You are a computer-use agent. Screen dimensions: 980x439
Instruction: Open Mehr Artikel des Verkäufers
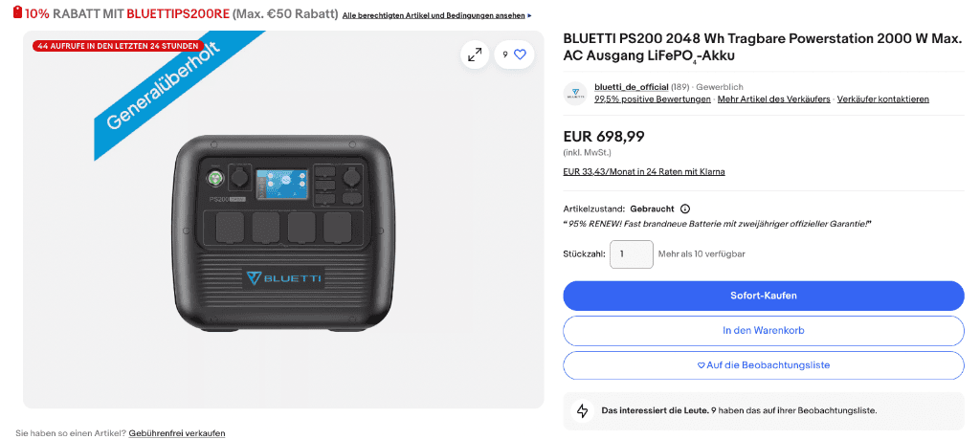pyautogui.click(x=773, y=99)
